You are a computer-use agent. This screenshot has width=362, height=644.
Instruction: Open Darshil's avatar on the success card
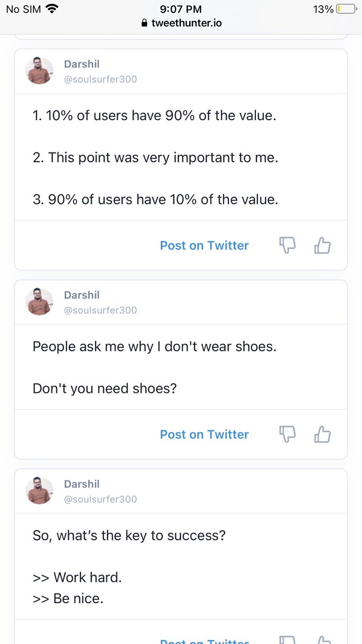pos(40,491)
